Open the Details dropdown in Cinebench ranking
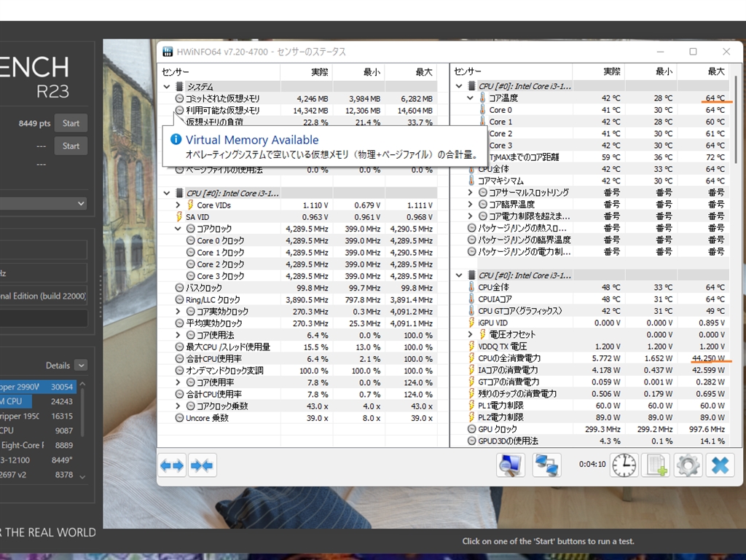The image size is (746, 560). tap(82, 365)
